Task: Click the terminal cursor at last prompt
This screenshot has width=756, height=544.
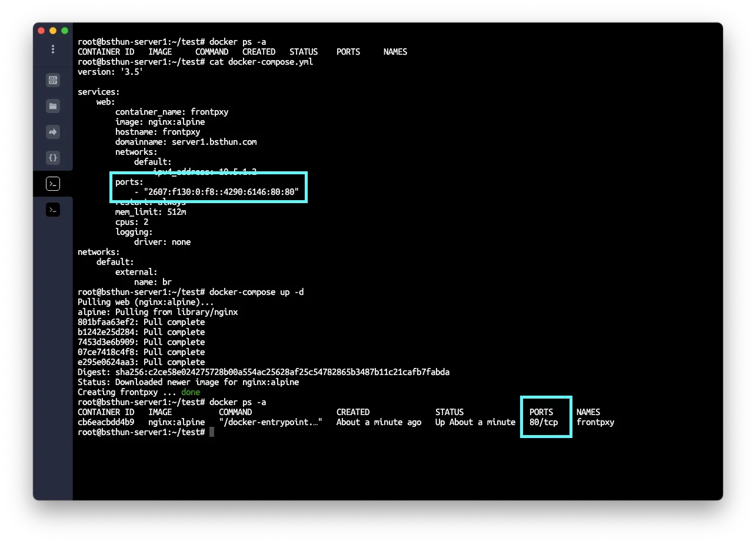Action: (212, 432)
